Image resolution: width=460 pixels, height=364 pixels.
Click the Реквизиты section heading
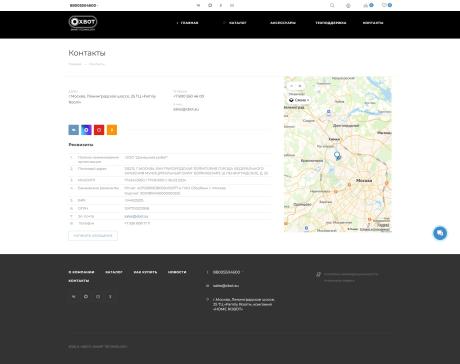pyautogui.click(x=81, y=145)
